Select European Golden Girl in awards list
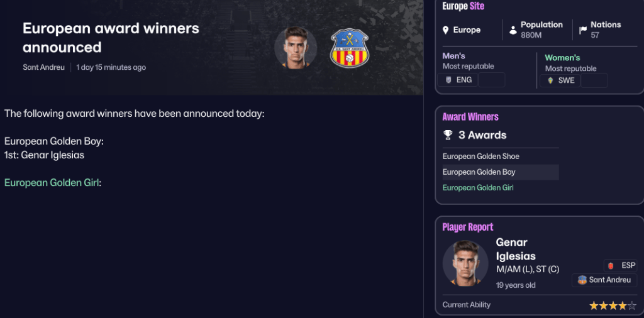This screenshot has height=318, width=644. point(478,188)
